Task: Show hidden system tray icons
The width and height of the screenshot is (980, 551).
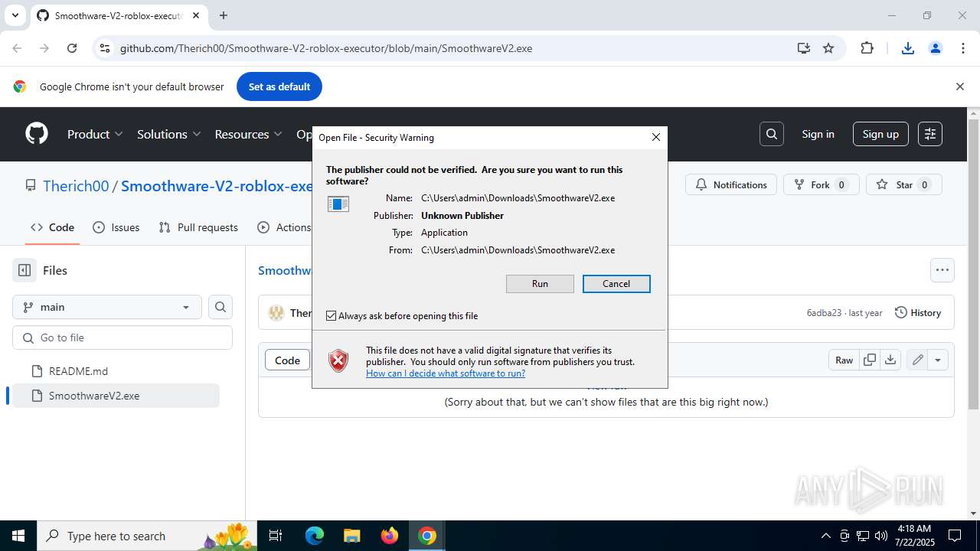Action: (x=825, y=536)
